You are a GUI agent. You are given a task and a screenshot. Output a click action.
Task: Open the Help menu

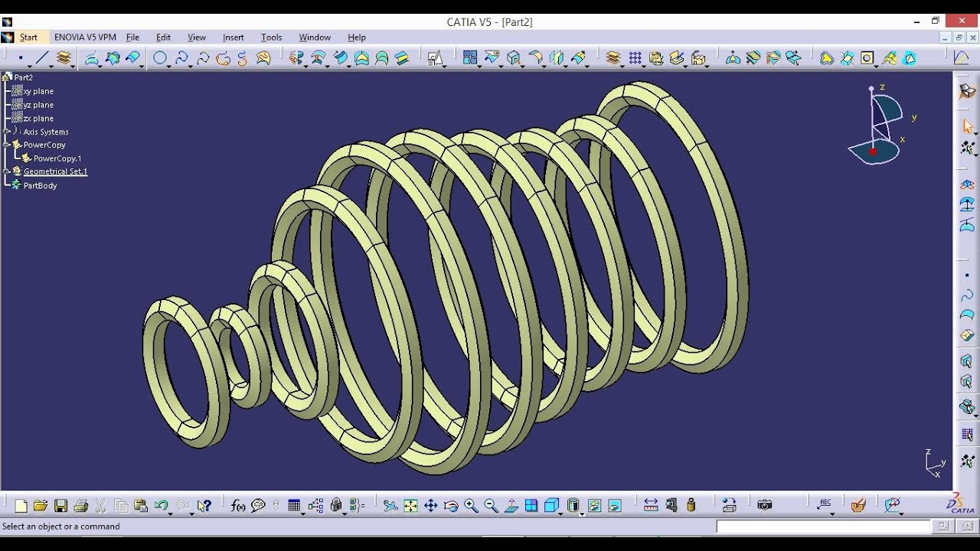tap(357, 37)
